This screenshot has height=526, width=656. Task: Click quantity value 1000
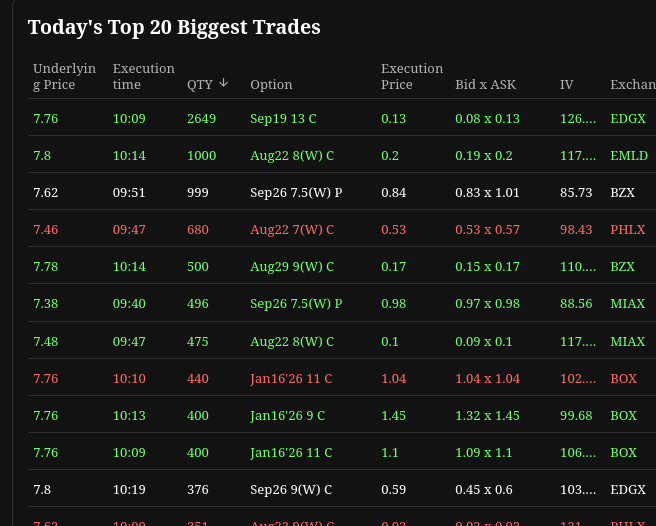tap(202, 156)
